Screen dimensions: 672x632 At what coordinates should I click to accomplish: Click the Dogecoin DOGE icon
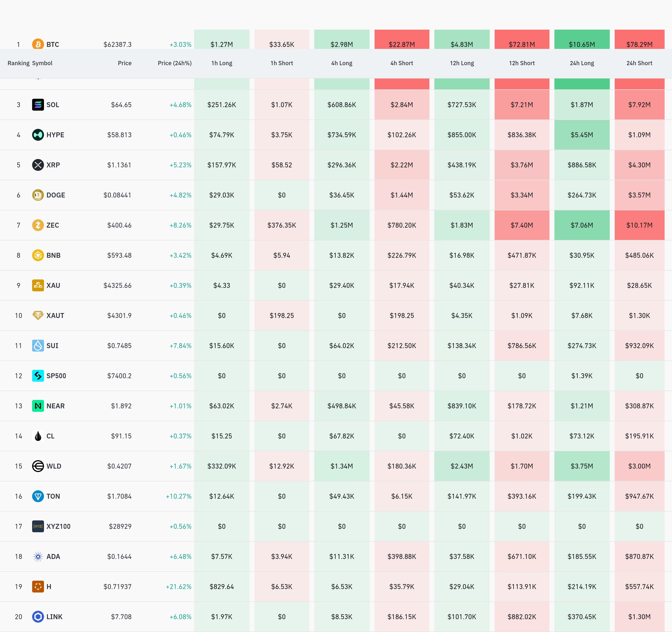38,195
